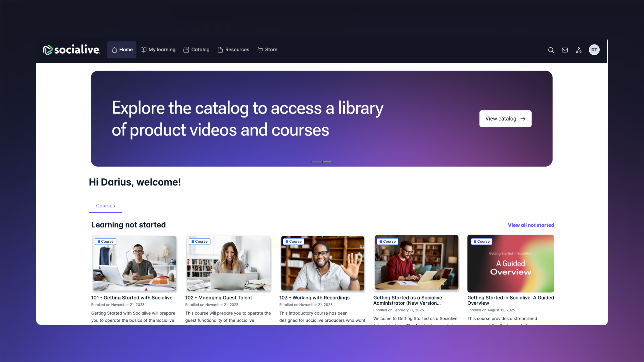Select the Courses tab
Screen dimensions: 644x362
coord(105,206)
